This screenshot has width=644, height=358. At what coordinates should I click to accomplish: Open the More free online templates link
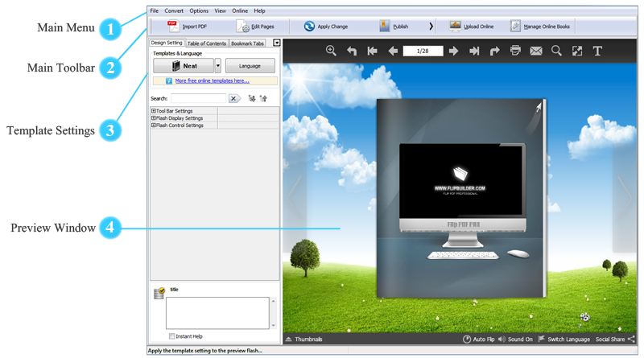(x=212, y=81)
